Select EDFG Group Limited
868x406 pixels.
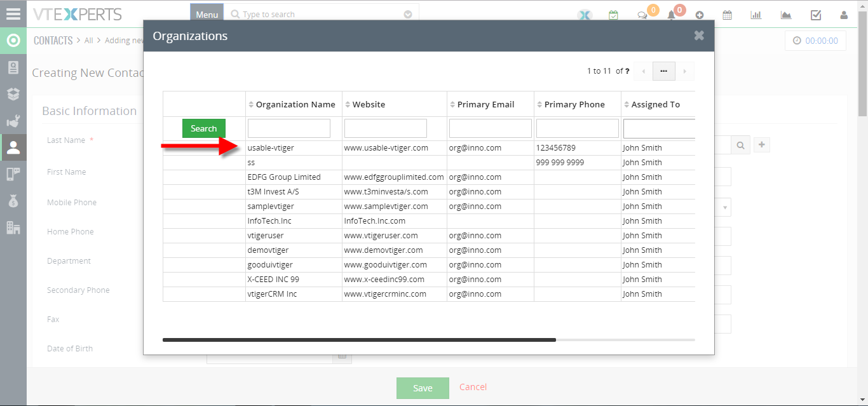284,177
